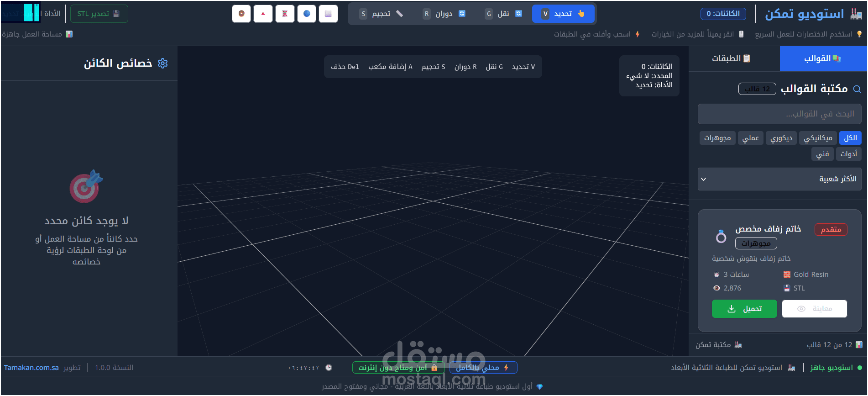Viewport: 868px width, 396px height.
Task: Select the فني category filter
Action: (x=823, y=154)
